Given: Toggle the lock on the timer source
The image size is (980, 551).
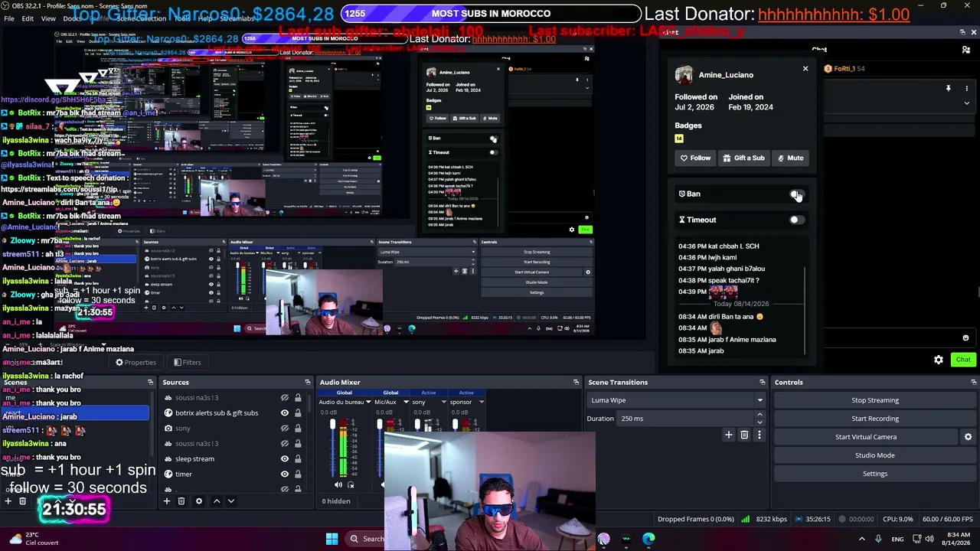Looking at the screenshot, I should 298,474.
